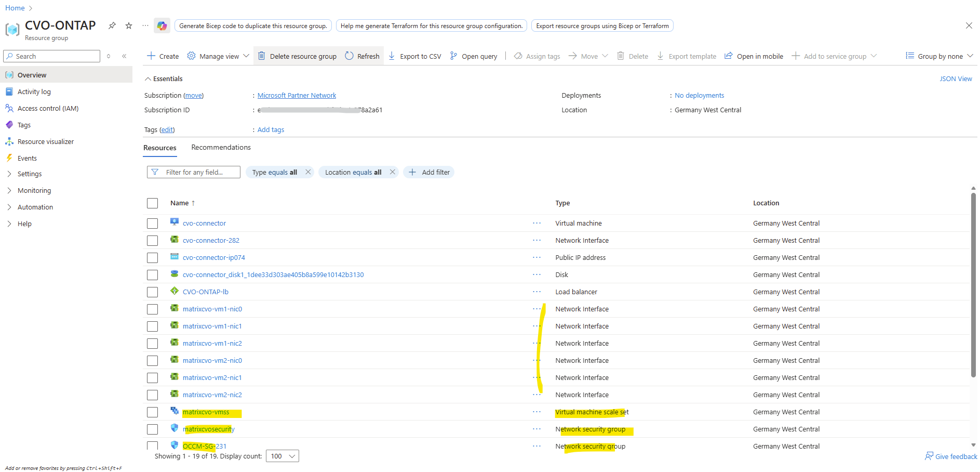This screenshot has width=980, height=472.
Task: Export resources to CSV
Action: click(x=415, y=56)
